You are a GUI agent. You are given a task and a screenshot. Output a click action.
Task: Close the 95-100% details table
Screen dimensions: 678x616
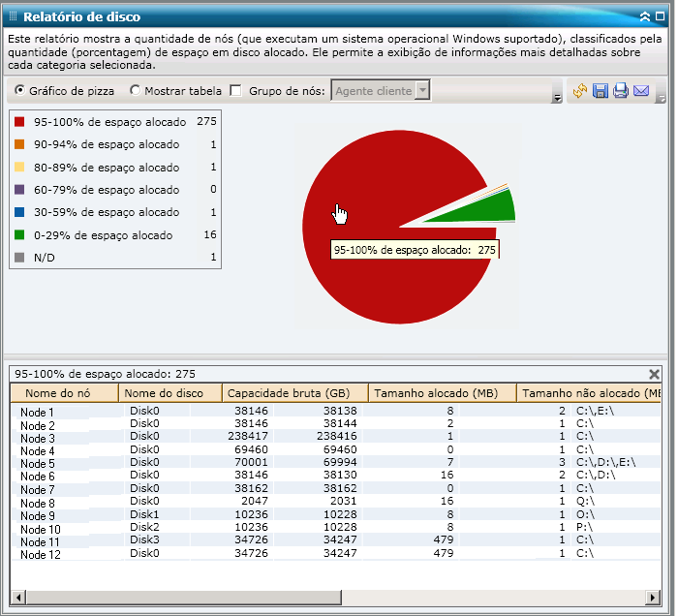click(654, 374)
